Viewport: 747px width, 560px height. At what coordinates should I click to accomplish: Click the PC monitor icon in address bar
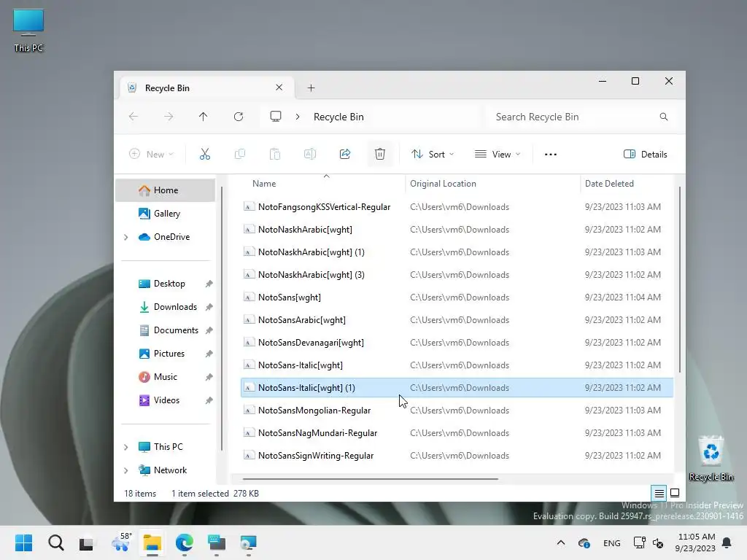pyautogui.click(x=275, y=117)
